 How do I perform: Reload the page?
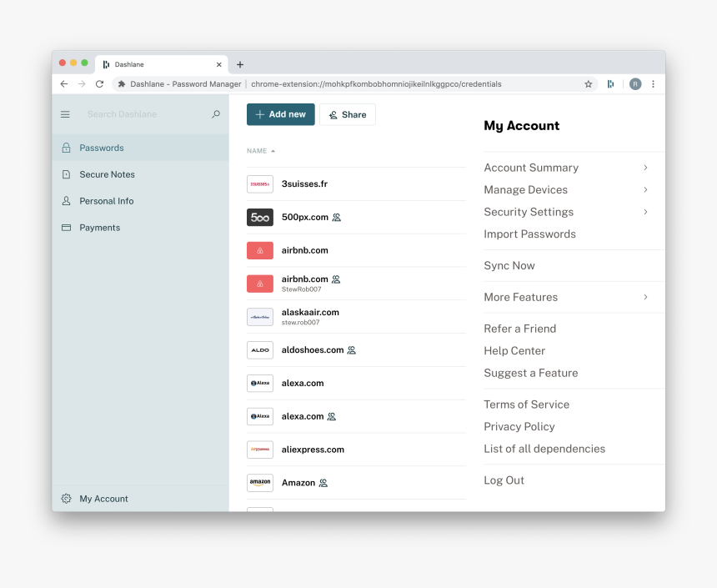pyautogui.click(x=99, y=83)
